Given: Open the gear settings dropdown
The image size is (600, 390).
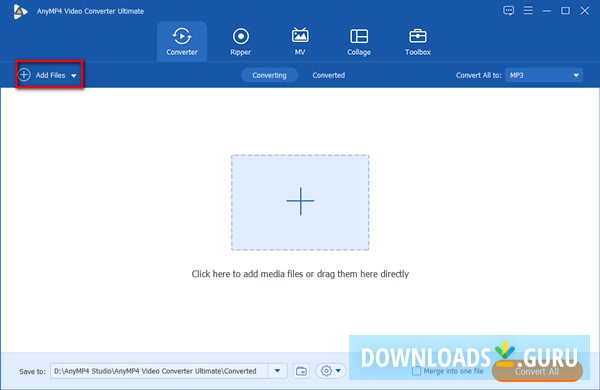Looking at the screenshot, I should [331, 371].
